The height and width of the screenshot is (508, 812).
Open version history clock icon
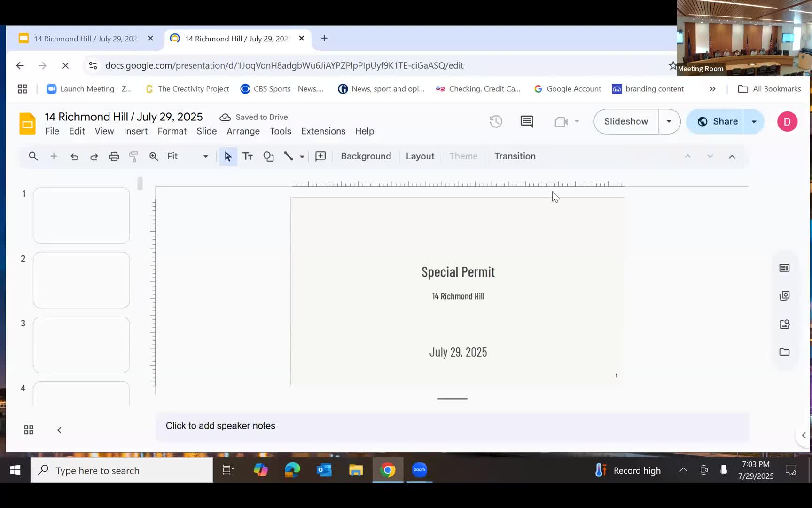496,121
